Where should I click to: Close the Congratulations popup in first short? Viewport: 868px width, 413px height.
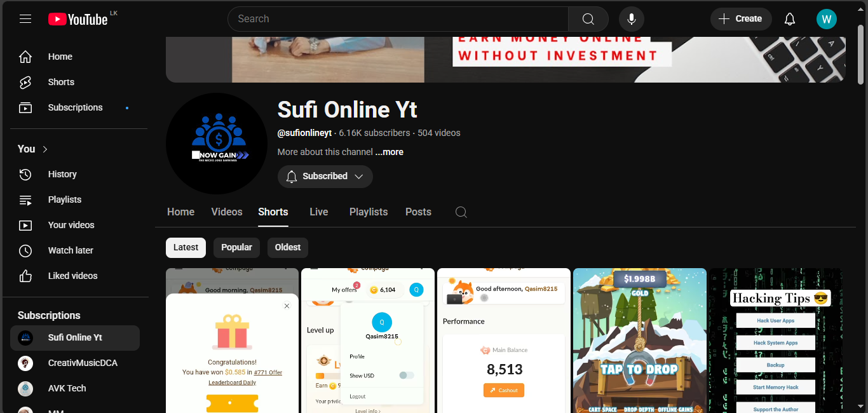[x=287, y=306]
